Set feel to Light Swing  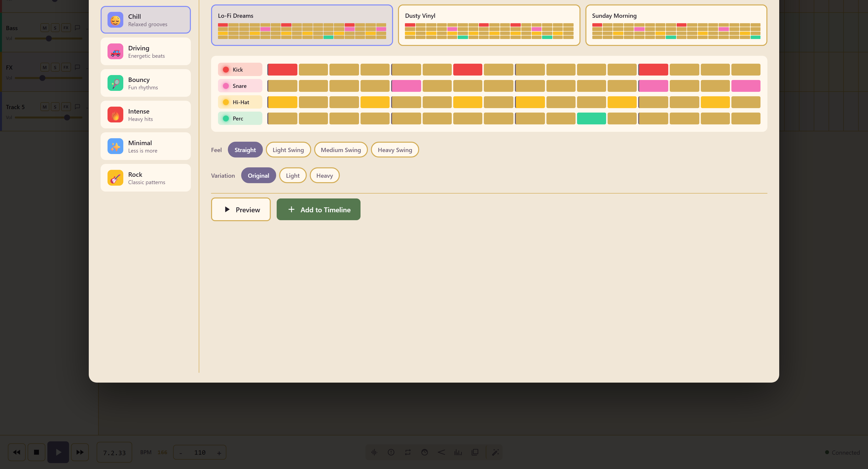(x=288, y=150)
